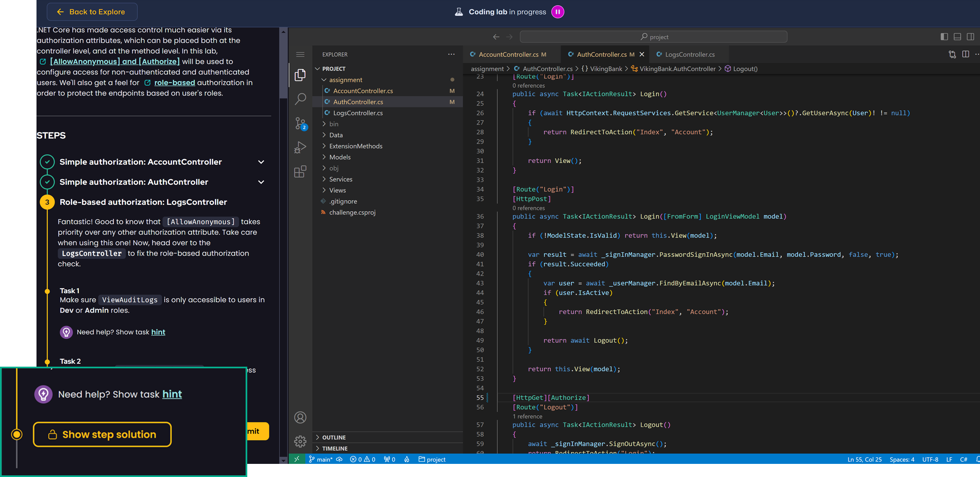Click VikingBank.AuthController in breadcrumb
980x477 pixels.
[677, 68]
